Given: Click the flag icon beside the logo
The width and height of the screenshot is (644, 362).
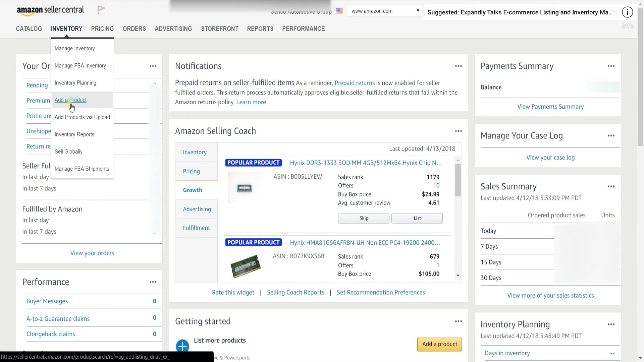Looking at the screenshot, I should [x=101, y=10].
